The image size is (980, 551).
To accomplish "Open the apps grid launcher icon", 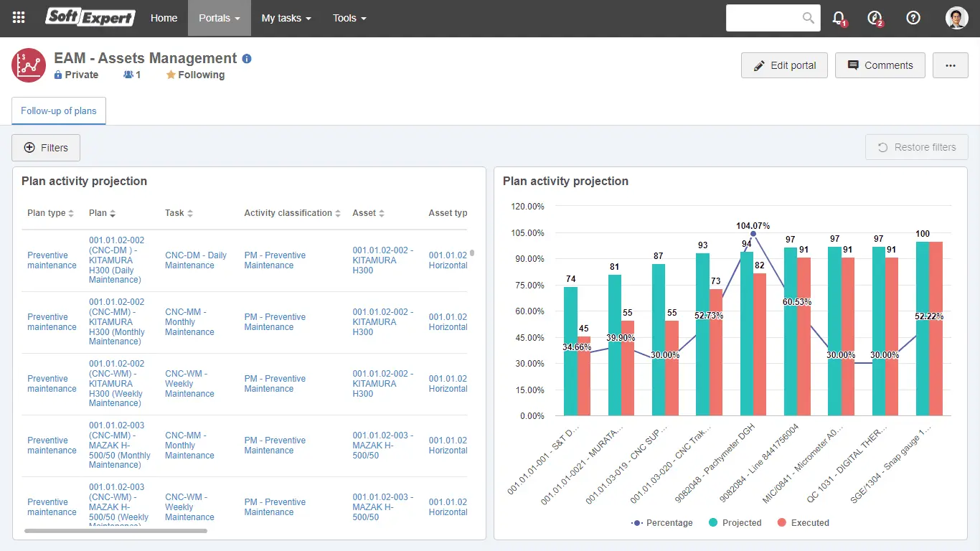I will tap(19, 18).
